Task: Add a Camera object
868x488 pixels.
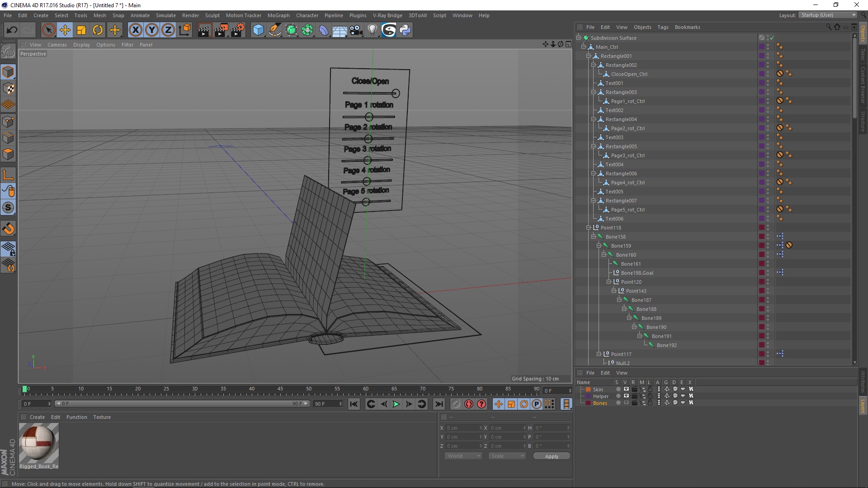Action: (x=356, y=30)
